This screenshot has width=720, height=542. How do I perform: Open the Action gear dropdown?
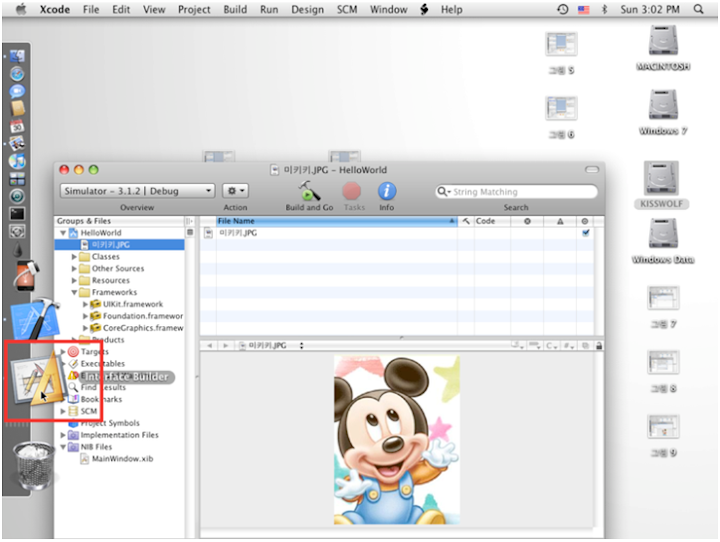pyautogui.click(x=235, y=190)
